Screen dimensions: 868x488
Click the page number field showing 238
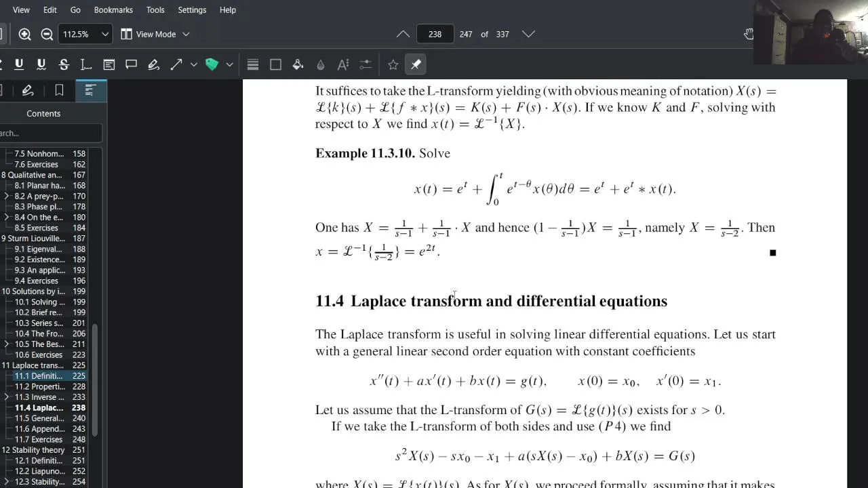point(435,34)
